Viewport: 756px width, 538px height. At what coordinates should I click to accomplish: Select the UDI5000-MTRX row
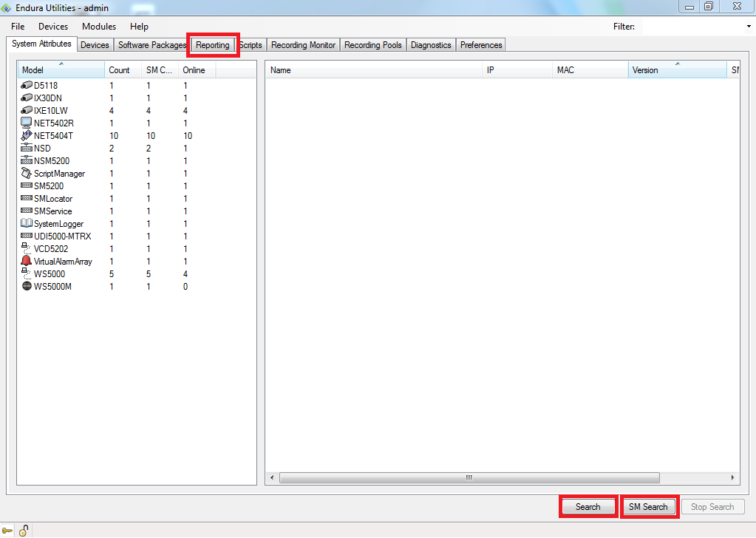point(63,236)
